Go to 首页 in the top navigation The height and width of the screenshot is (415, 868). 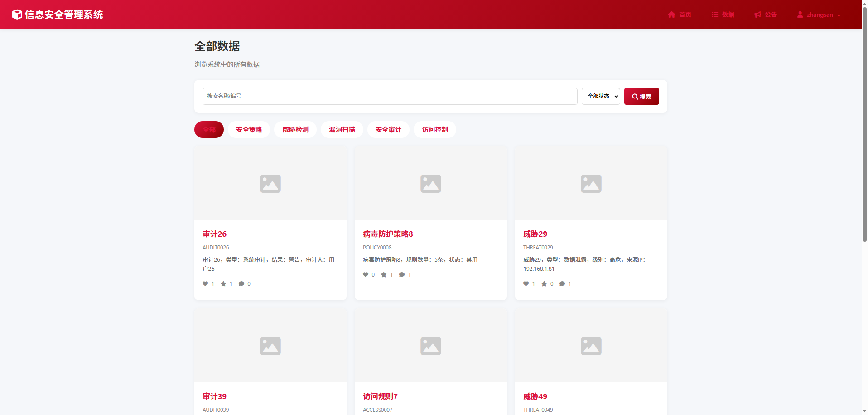680,15
